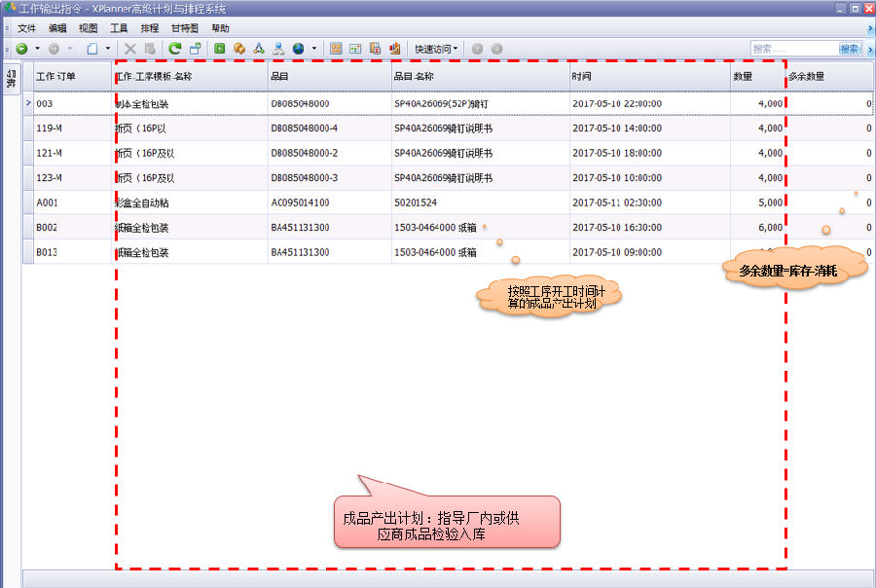This screenshot has width=876, height=588.
Task: Click the 搜索 search button
Action: 850,49
